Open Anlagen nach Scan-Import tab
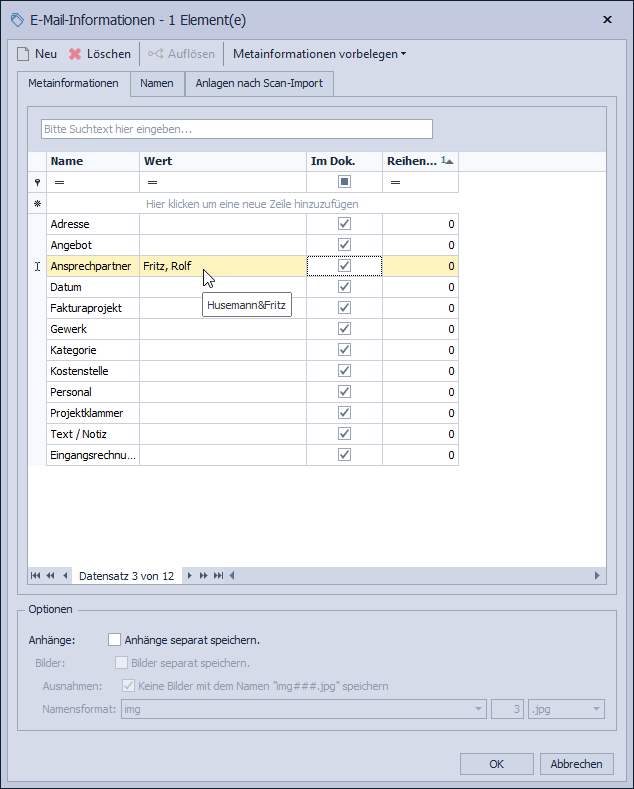This screenshot has width=634, height=789. [259, 84]
